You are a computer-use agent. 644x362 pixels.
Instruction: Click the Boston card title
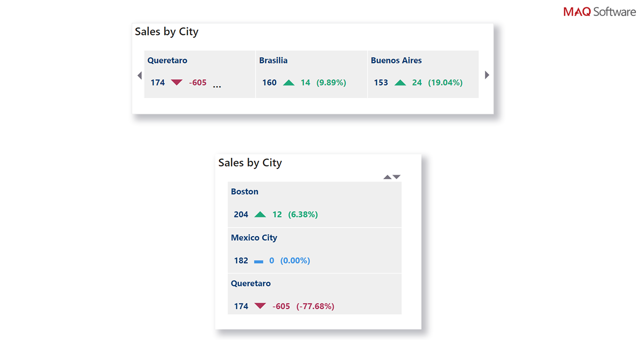[244, 191]
